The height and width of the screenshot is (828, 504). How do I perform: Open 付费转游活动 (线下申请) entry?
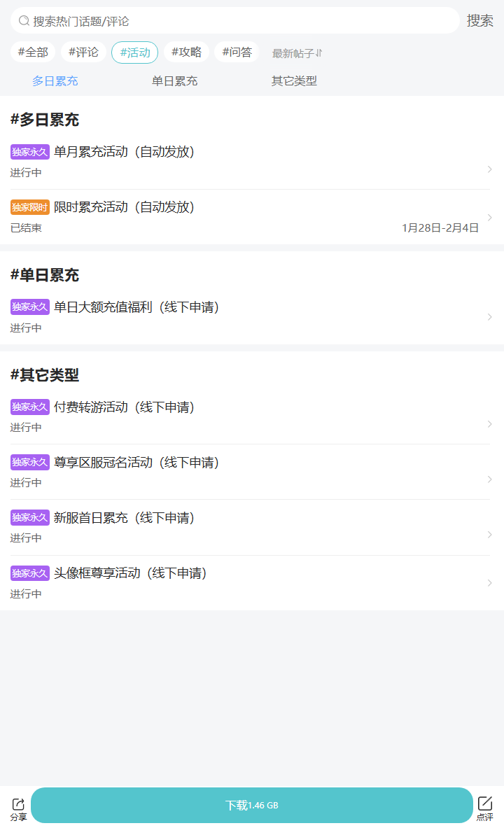pos(252,416)
